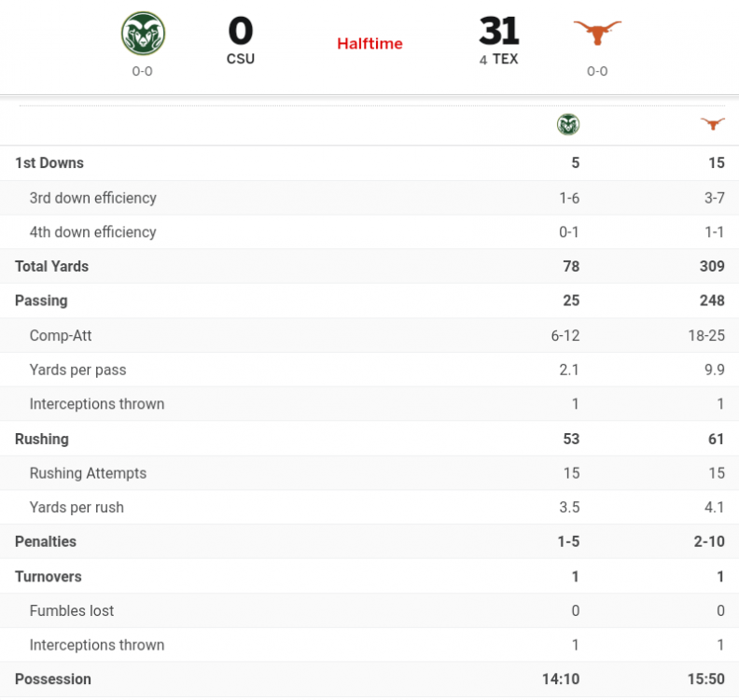The image size is (739, 700).
Task: Click the red Halftime game status
Action: 369,44
